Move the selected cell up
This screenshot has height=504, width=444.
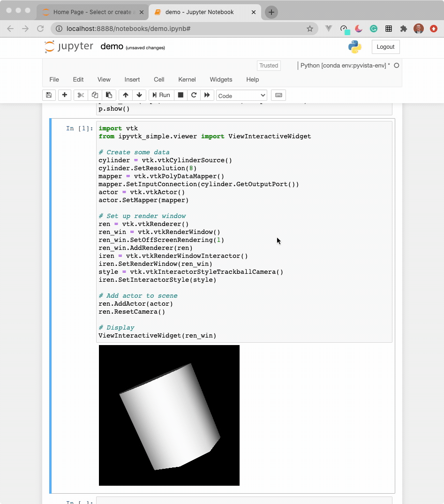pyautogui.click(x=125, y=95)
